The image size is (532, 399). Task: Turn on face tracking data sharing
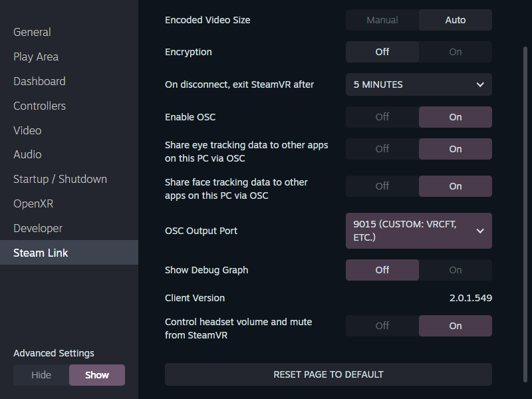(x=456, y=186)
